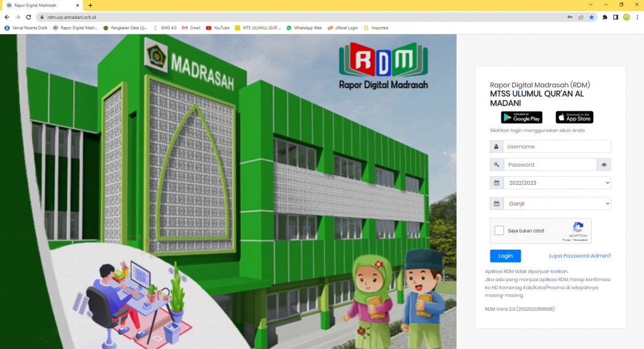This screenshot has width=644, height=349.
Task: Reload the page using the refresh icon
Action: tap(28, 17)
